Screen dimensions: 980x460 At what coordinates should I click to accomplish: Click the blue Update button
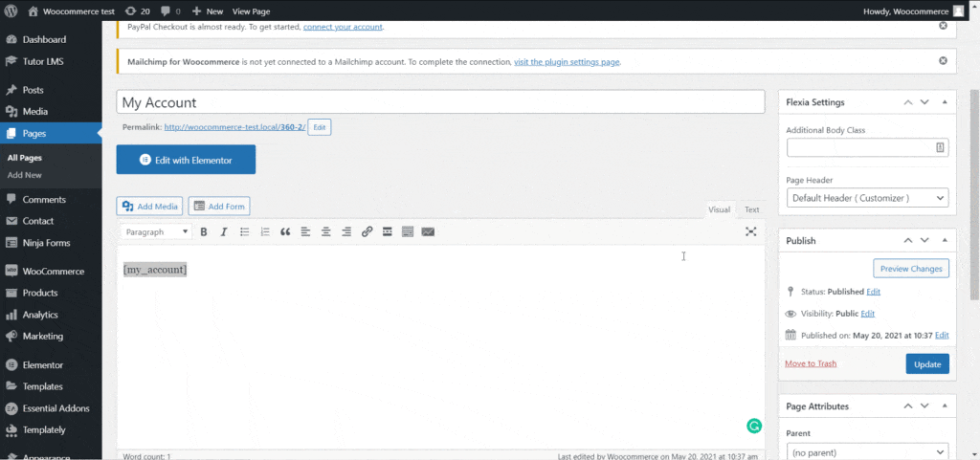click(926, 363)
